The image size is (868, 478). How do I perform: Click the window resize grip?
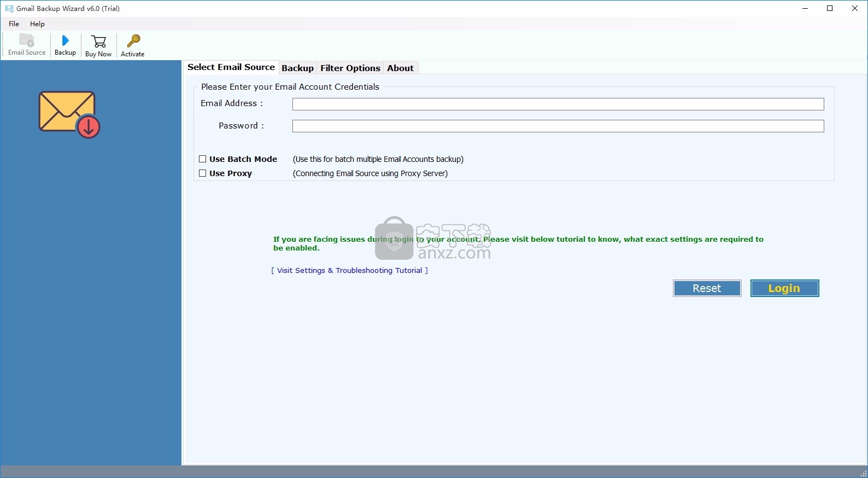click(864, 473)
